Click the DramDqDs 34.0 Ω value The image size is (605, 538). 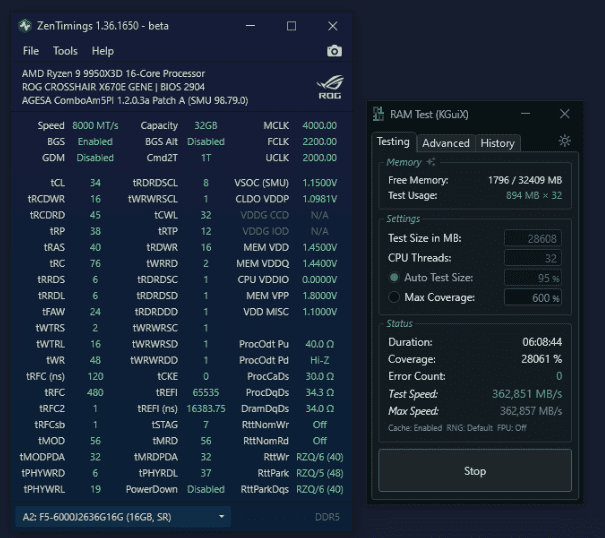pyautogui.click(x=319, y=408)
